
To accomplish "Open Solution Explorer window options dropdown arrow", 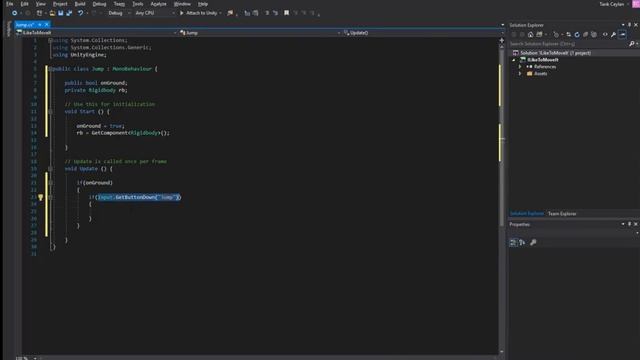I will (623, 25).
